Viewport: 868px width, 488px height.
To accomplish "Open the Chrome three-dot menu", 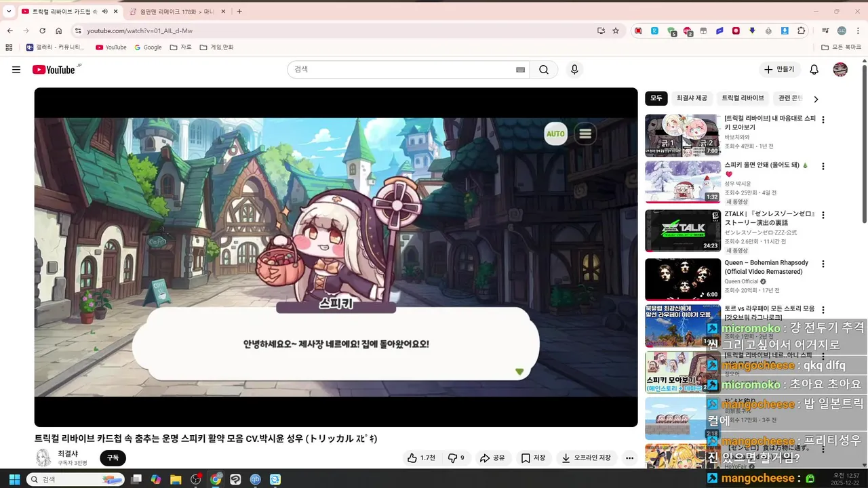I will (x=858, y=30).
